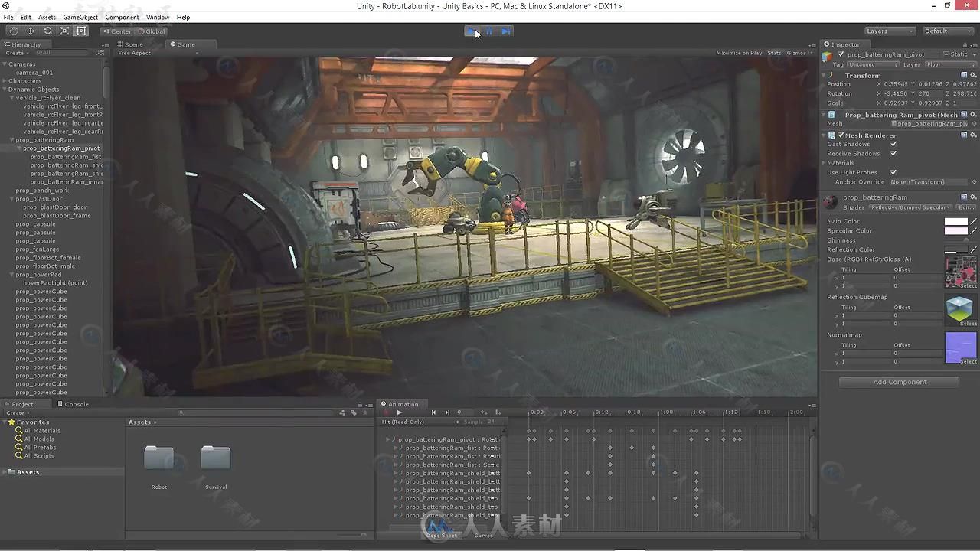Open Shader dropdown Reflective/Bumped Specular
The height and width of the screenshot is (551, 980).
911,207
